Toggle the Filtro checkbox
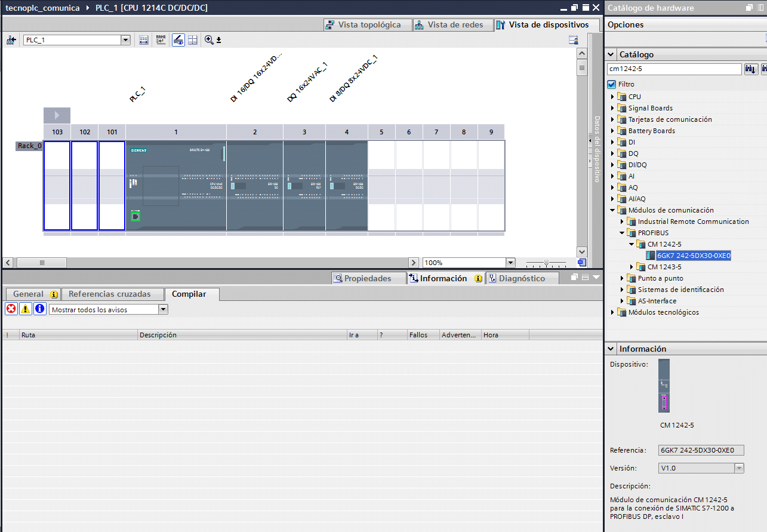 click(612, 84)
